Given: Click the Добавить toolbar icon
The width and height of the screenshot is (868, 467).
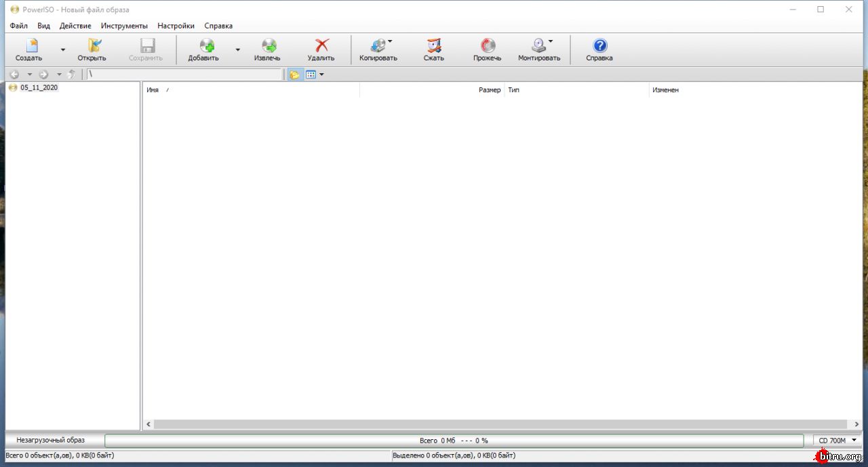Looking at the screenshot, I should pyautogui.click(x=206, y=45).
